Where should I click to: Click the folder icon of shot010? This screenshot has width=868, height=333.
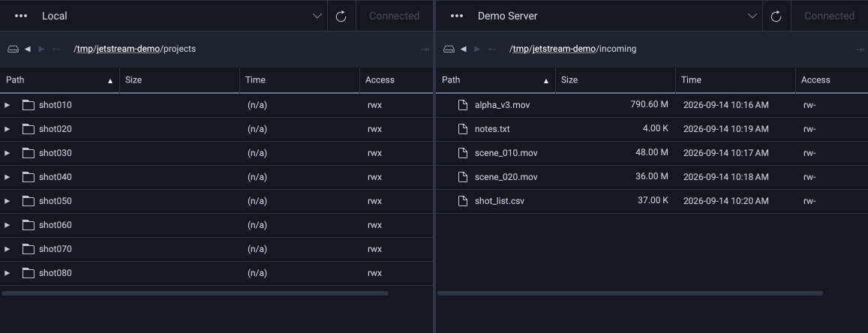pyautogui.click(x=29, y=104)
